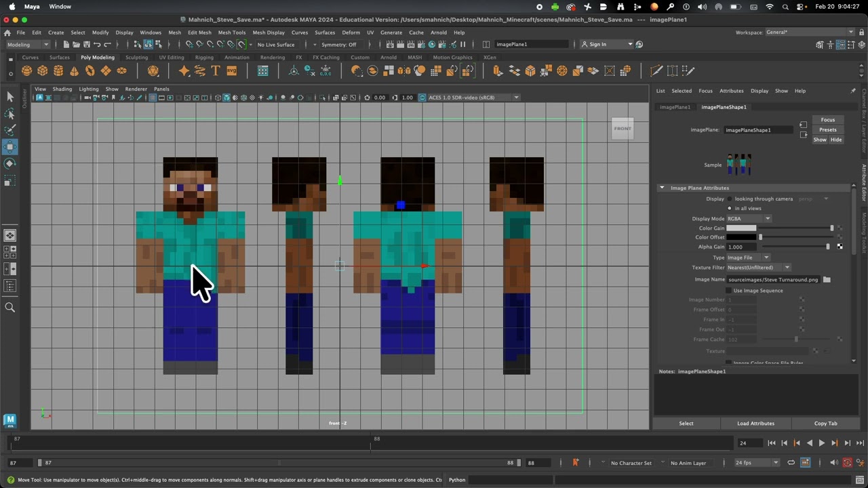The width and height of the screenshot is (868, 488).
Task: Click the Focus button
Action: [x=827, y=119]
